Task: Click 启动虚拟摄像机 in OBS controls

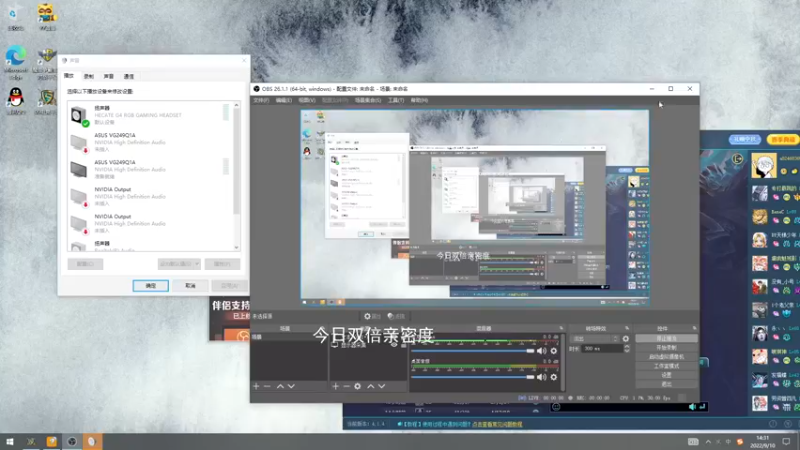Action: [x=666, y=357]
